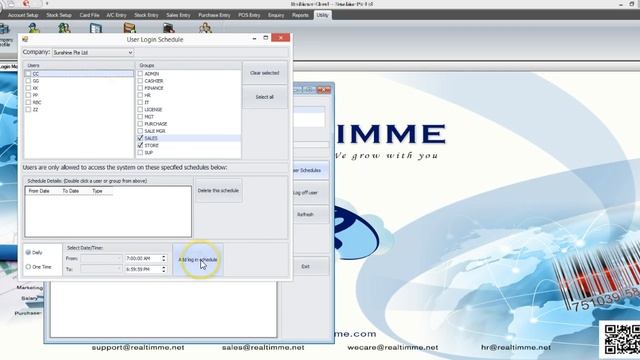Click the From time field showing 7:00:00 AM

143,258
